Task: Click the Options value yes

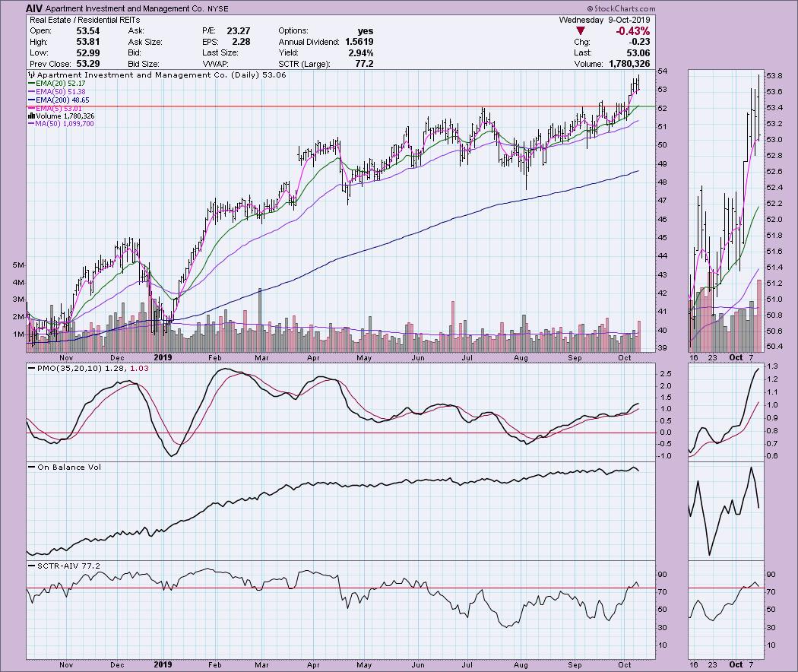Action: (366, 31)
